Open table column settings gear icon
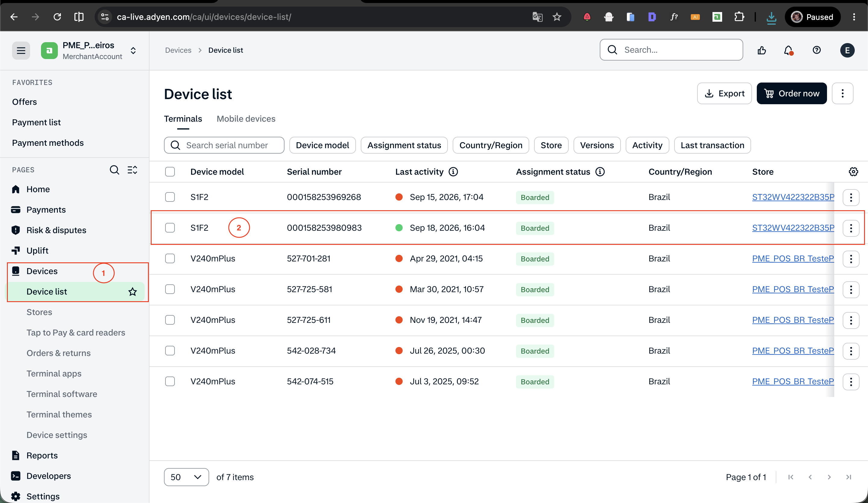 pyautogui.click(x=853, y=171)
